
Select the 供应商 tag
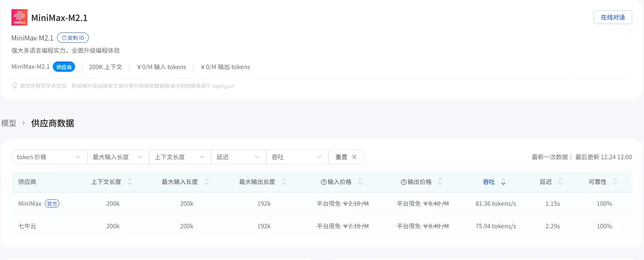pyautogui.click(x=63, y=67)
